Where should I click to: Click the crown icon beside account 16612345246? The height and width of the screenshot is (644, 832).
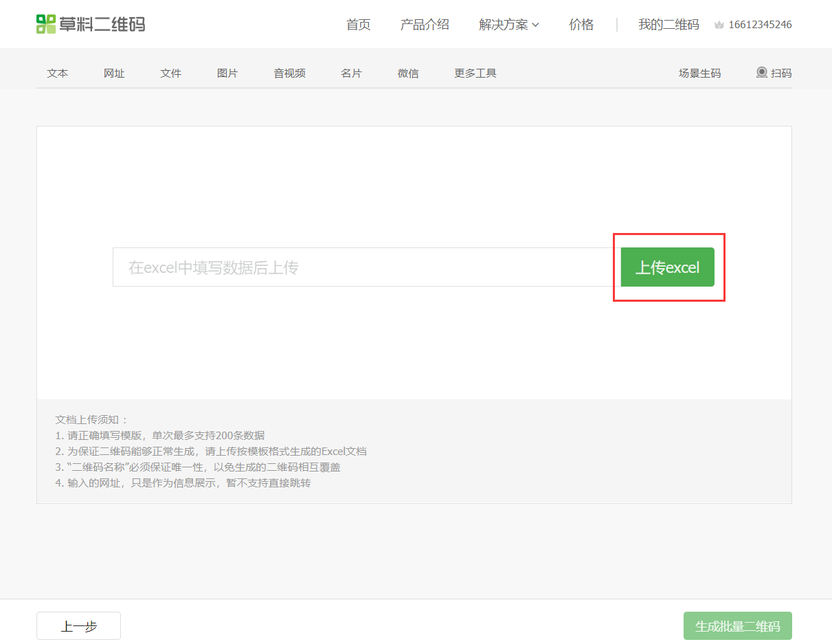point(719,24)
